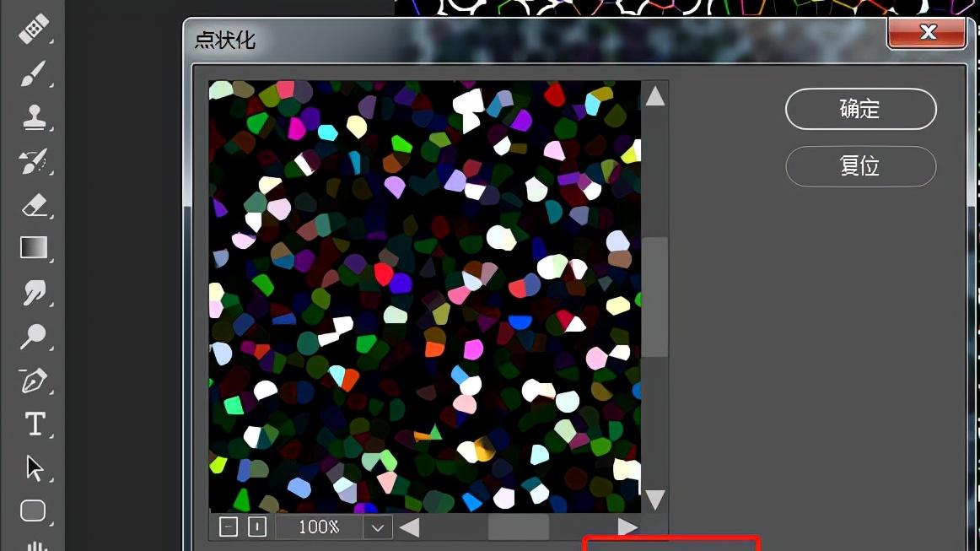
Task: Select the History Brush tool
Action: [x=34, y=161]
